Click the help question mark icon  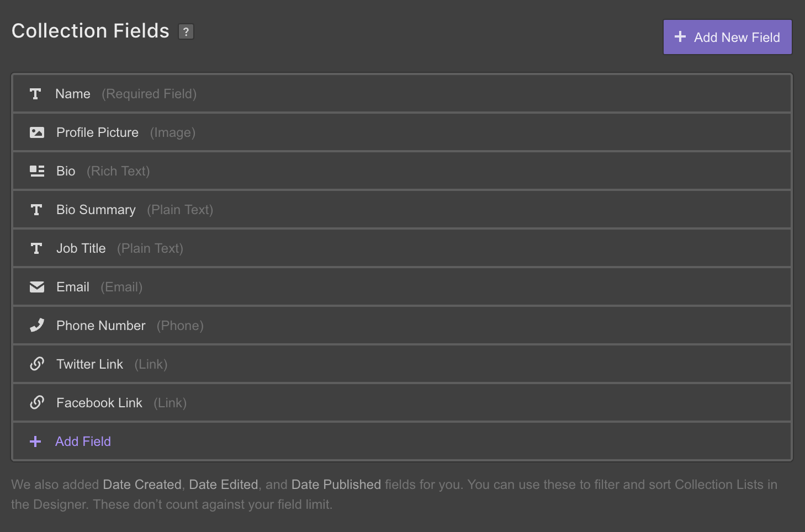pyautogui.click(x=186, y=32)
